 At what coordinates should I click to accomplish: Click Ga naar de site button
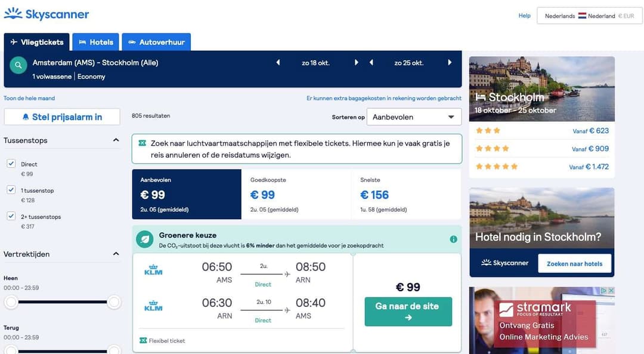point(408,311)
